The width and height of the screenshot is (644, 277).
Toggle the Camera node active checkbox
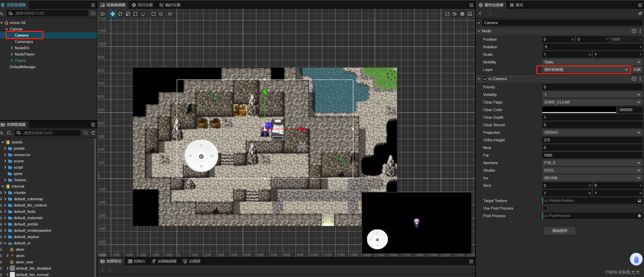pos(479,23)
